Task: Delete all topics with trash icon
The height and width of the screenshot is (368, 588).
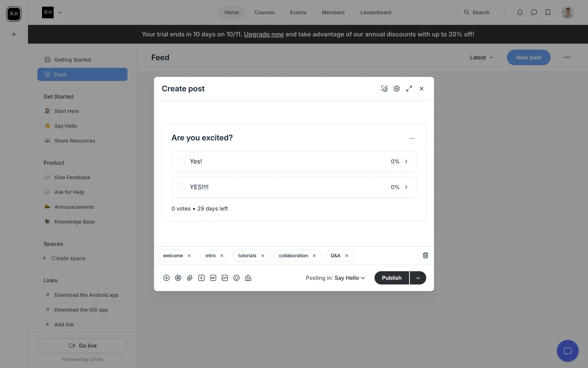Action: 425,255
